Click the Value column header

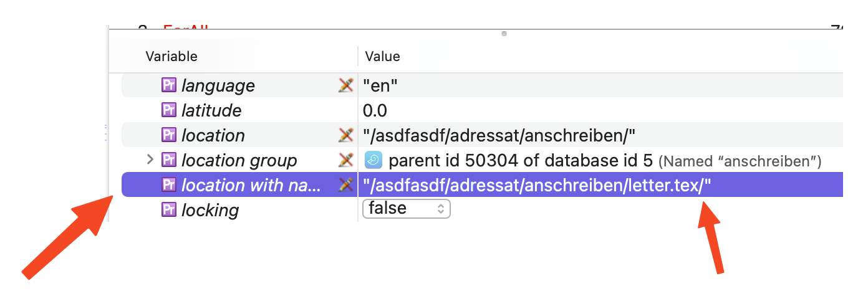pos(382,56)
